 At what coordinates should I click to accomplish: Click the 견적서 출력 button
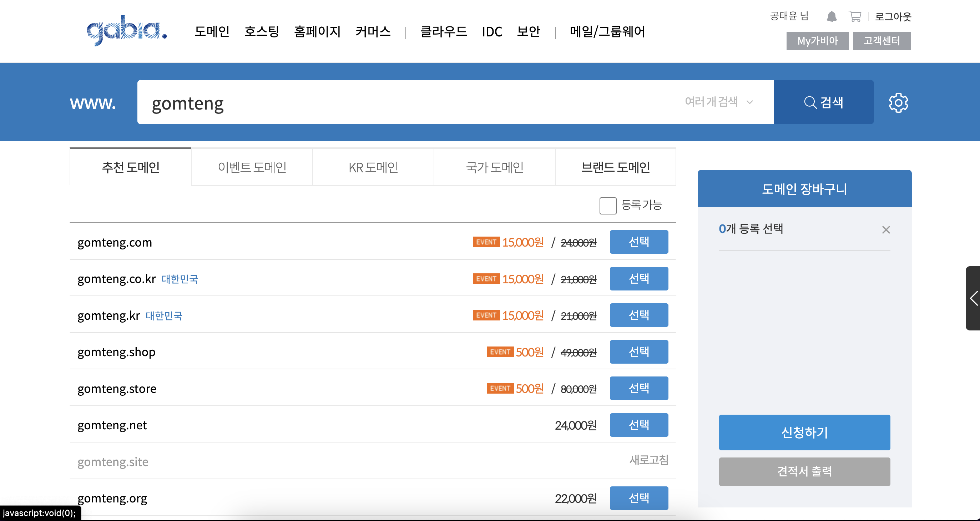point(804,471)
